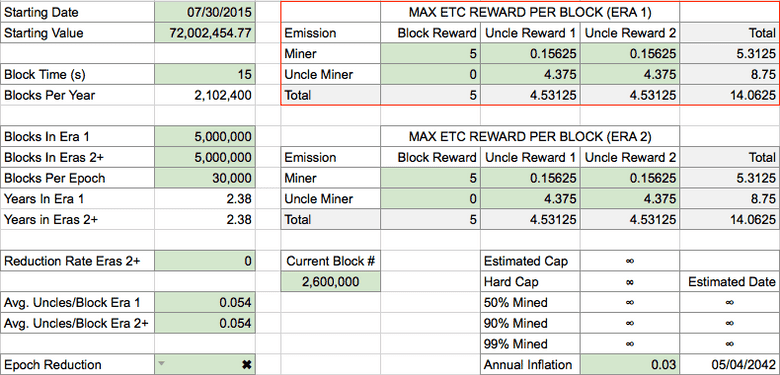Screen dimensions: 780x375
Task: Select the Total row Uncle Reward 2 4.53125 in the ERA 2 table
Action: 630,219
